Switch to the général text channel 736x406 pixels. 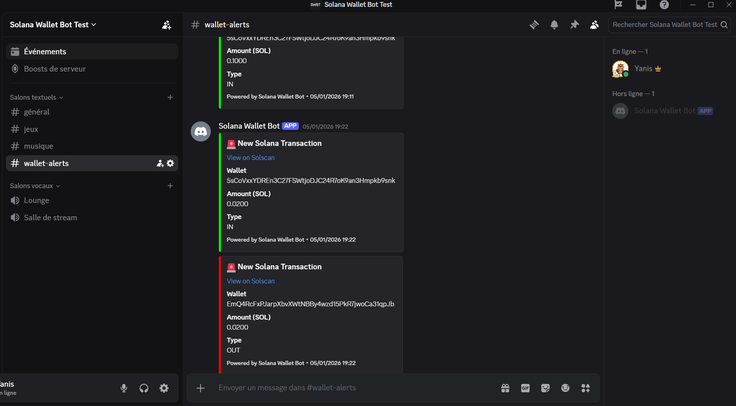click(37, 112)
